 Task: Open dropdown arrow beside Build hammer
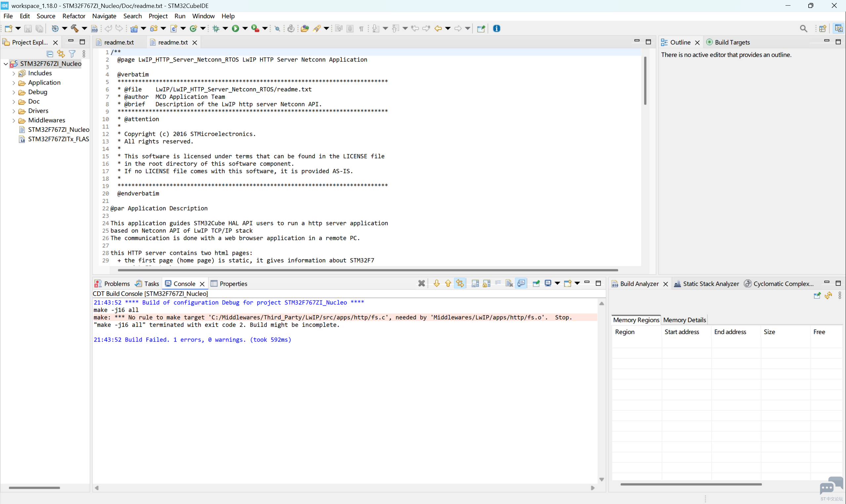84,28
